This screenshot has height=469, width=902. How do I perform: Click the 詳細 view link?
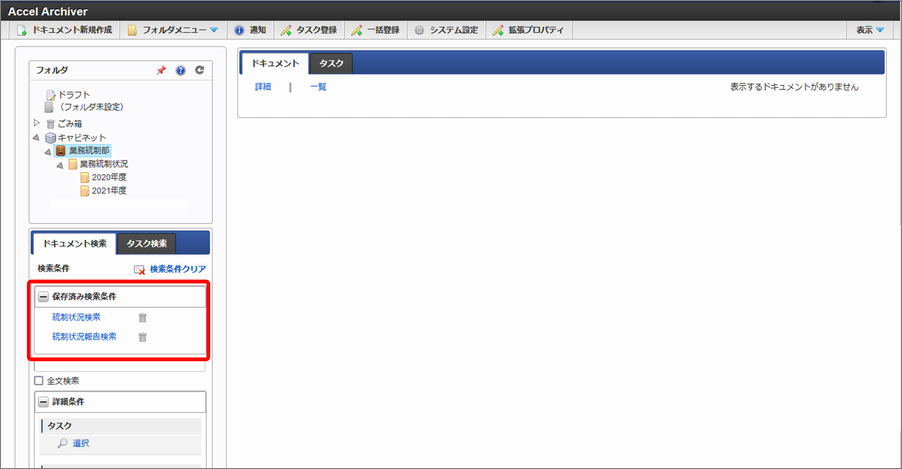pos(263,87)
